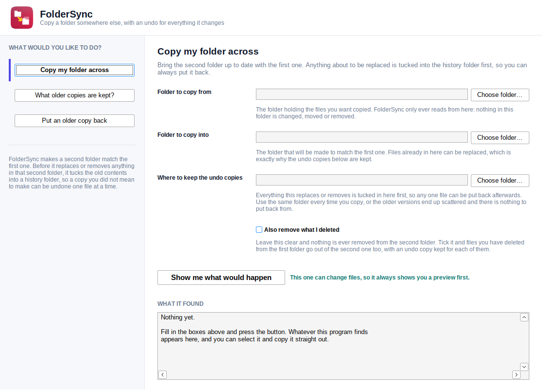542x392 pixels.
Task: Click the results box scroll left arrow
Action: (x=162, y=375)
